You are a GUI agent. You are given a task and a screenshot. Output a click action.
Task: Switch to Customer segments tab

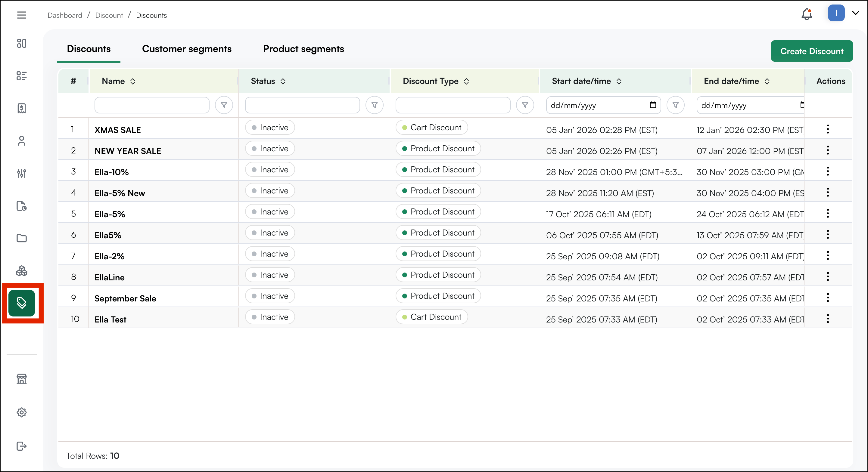[x=187, y=49]
